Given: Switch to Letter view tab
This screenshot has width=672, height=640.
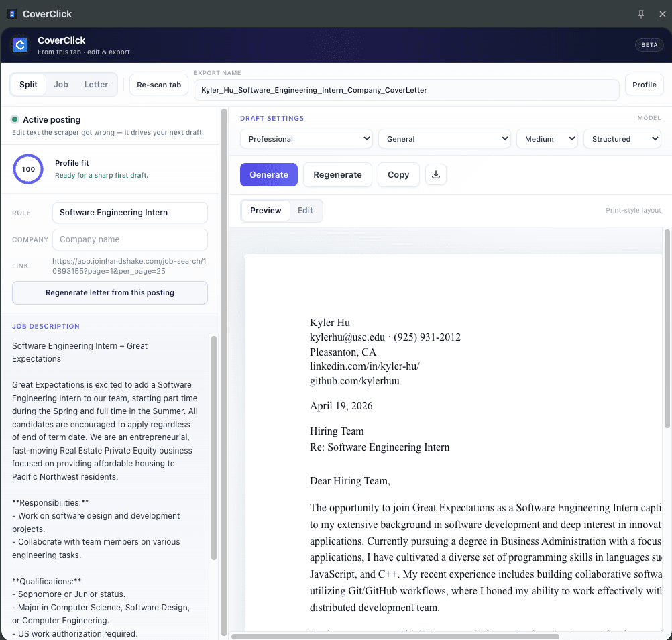Looking at the screenshot, I should (x=96, y=85).
